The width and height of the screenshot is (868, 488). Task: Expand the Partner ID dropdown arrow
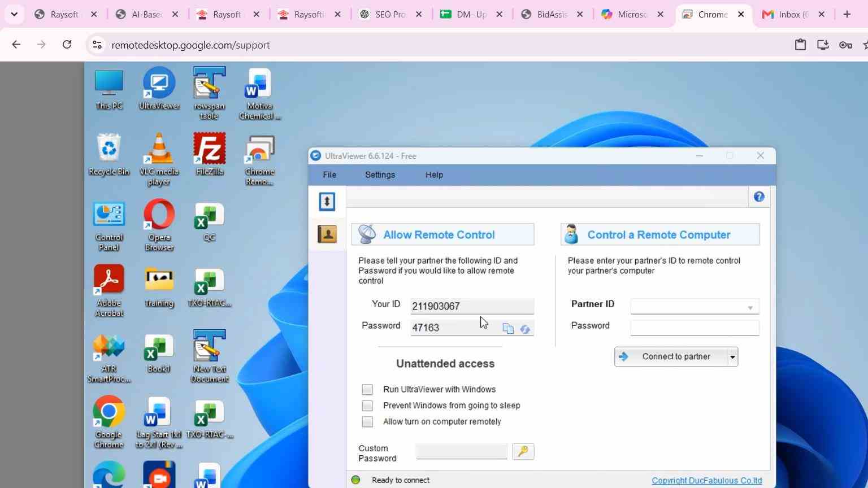click(x=750, y=307)
